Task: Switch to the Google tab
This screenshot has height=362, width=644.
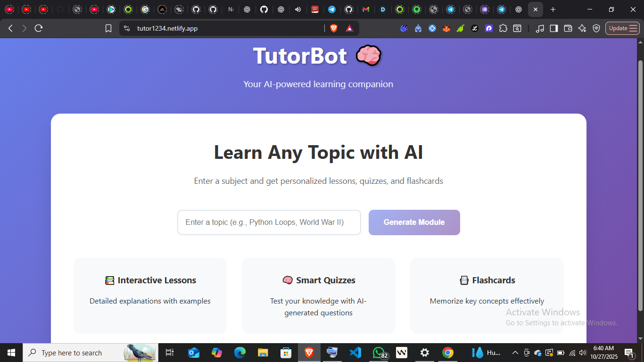Action: (x=145, y=9)
